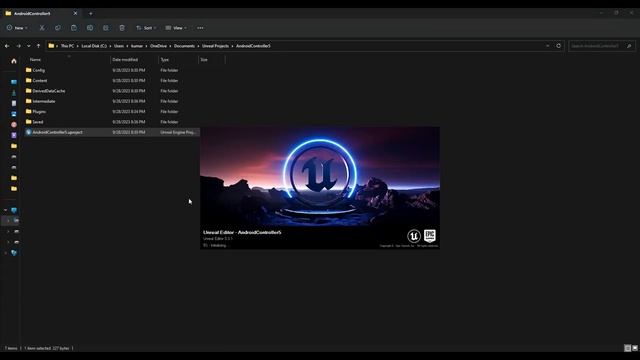640x360 pixels.
Task: Switch to large icons view in the status bar
Action: point(635,348)
